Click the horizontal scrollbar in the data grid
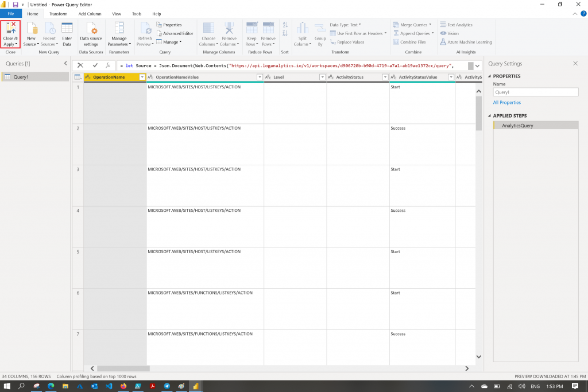588x392 pixels. (123, 368)
